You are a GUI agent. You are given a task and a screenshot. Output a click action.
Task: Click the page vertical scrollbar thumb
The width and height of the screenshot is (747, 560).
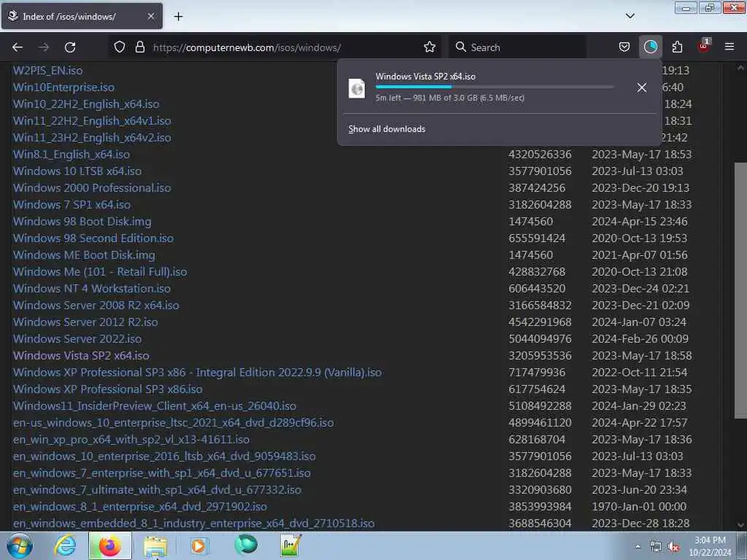click(x=740, y=290)
